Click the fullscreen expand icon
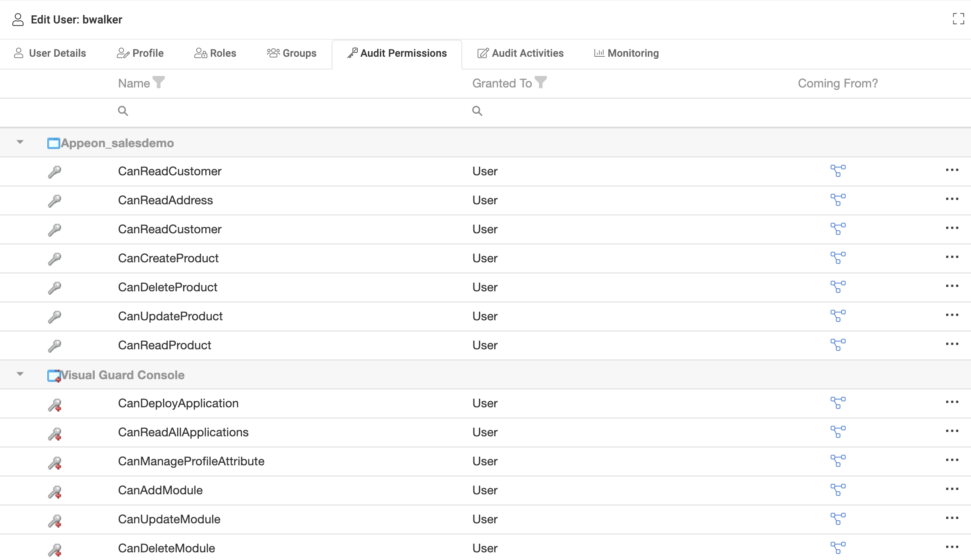The width and height of the screenshot is (971, 560). [x=958, y=19]
